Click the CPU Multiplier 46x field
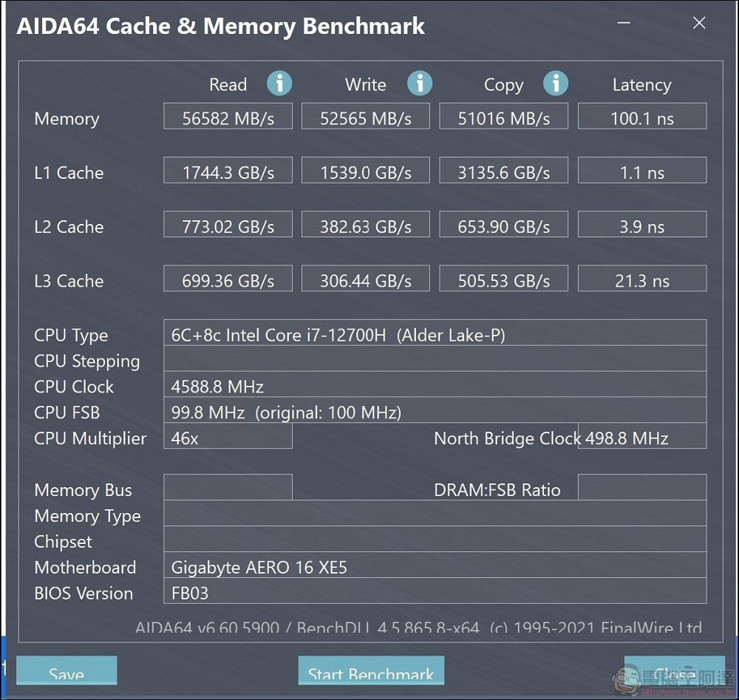Screen dimensions: 739x700 (228, 436)
